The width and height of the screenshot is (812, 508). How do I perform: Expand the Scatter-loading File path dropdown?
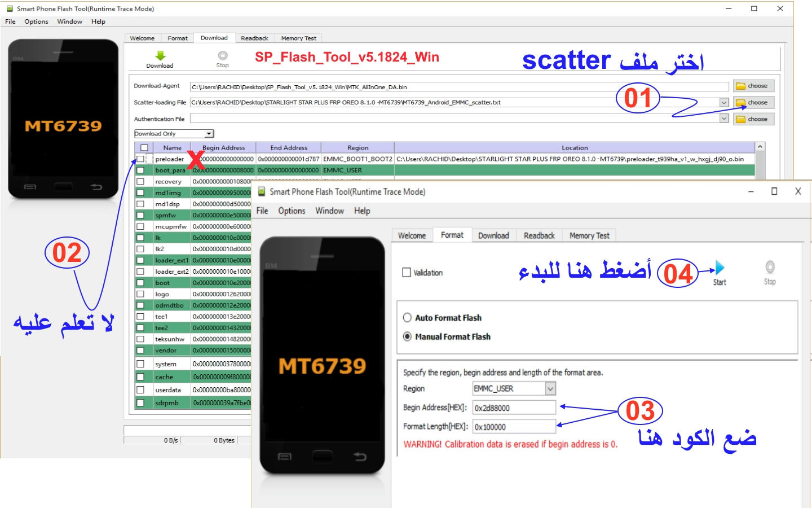pyautogui.click(x=724, y=103)
